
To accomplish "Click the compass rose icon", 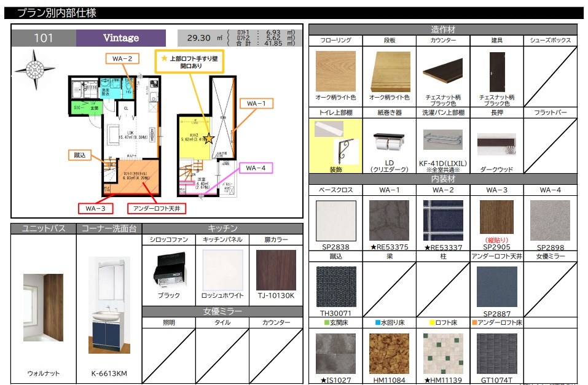I will pyautogui.click(x=30, y=64).
